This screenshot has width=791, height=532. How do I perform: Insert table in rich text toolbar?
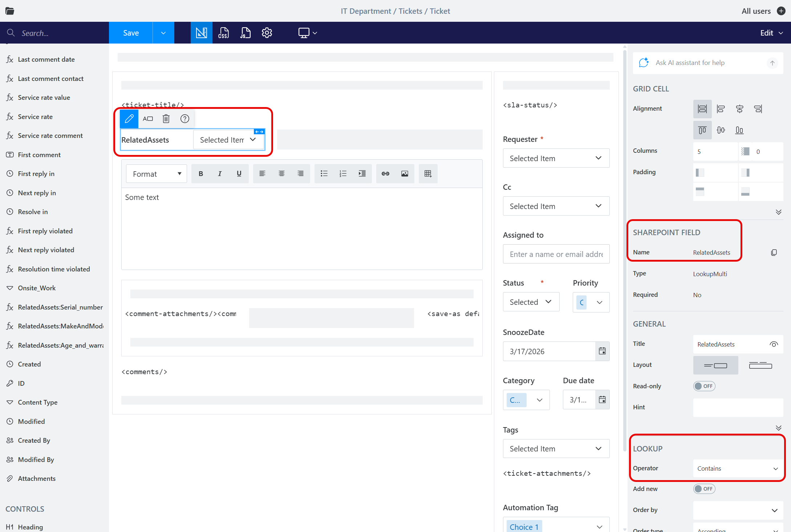(x=428, y=174)
